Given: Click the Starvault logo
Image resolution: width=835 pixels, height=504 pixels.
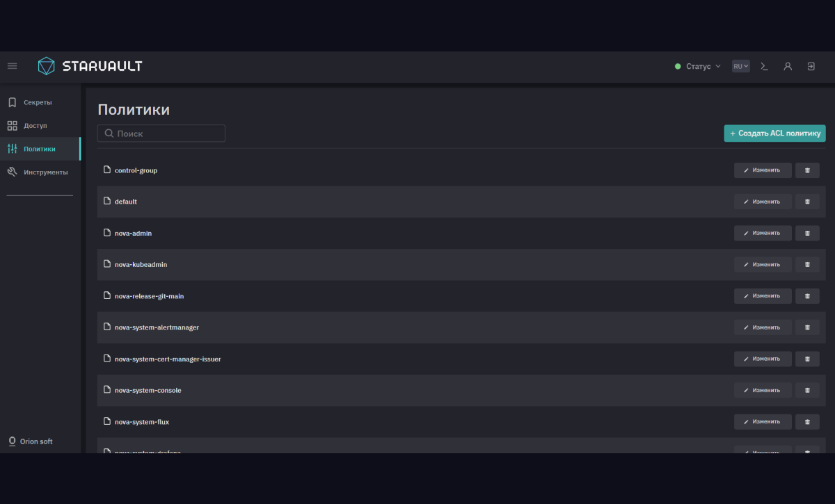Looking at the screenshot, I should click(x=90, y=66).
